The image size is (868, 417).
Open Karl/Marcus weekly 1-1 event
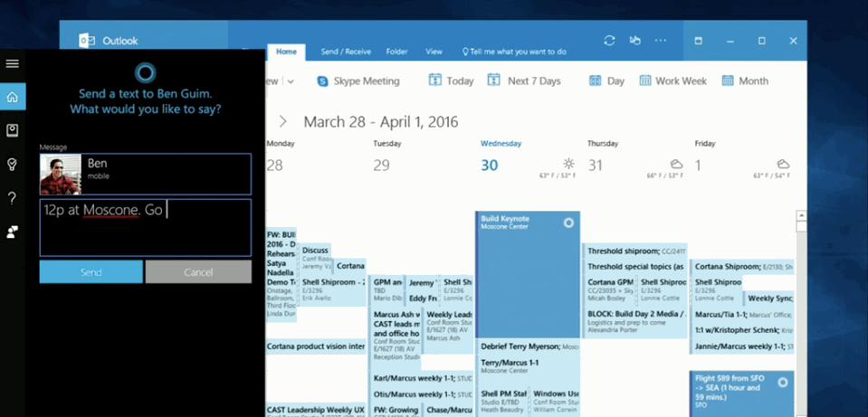point(421,378)
